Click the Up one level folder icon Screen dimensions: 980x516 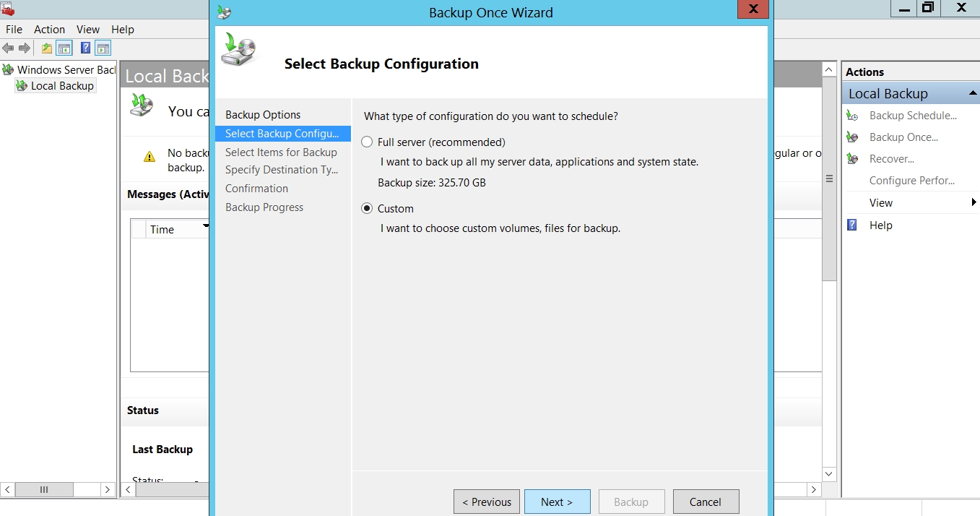[x=47, y=48]
